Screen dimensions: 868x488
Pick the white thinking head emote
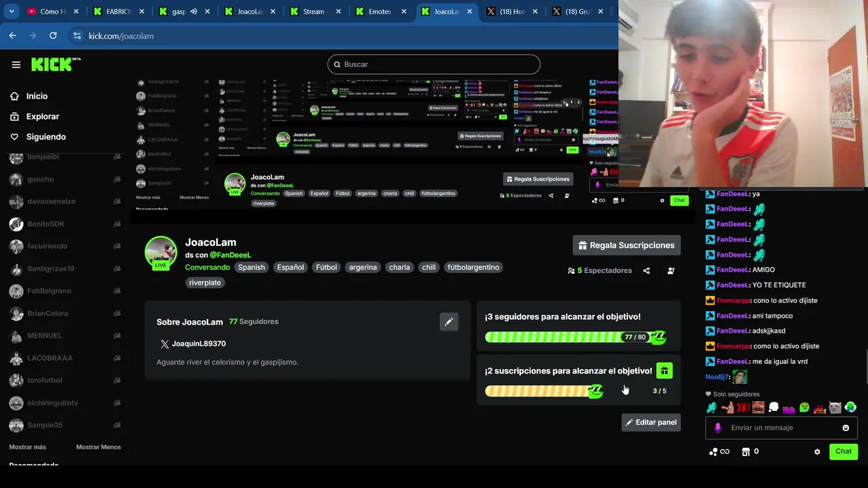tap(774, 407)
